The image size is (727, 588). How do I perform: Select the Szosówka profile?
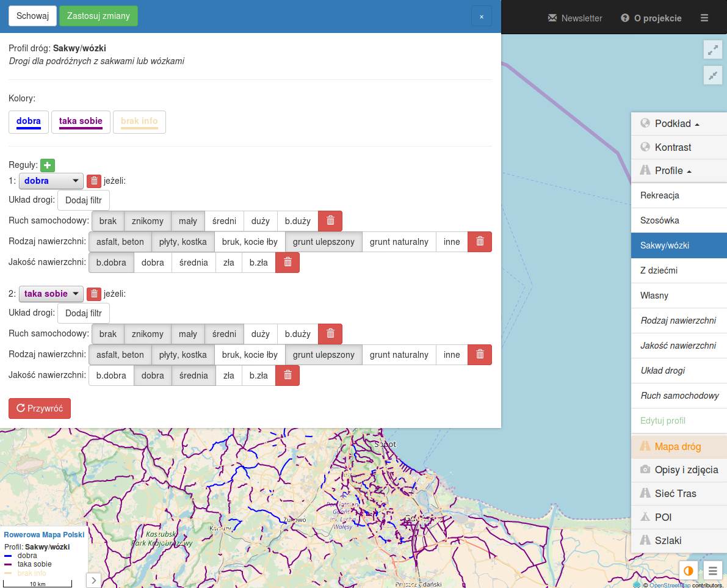(659, 220)
